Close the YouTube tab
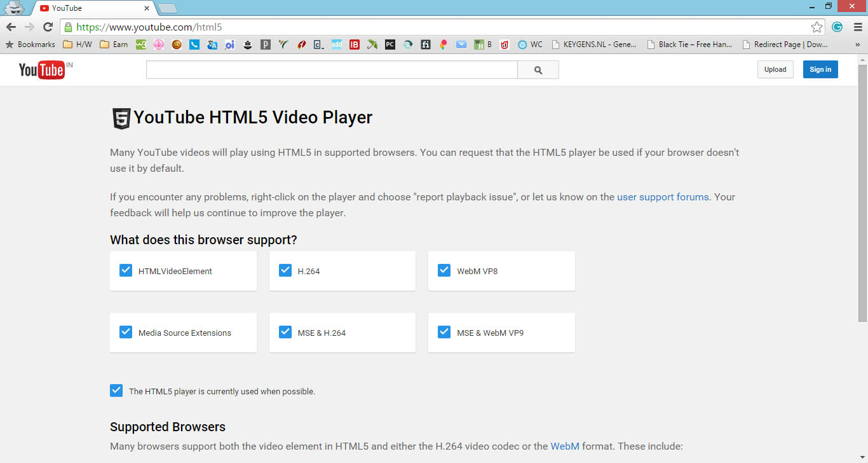The height and width of the screenshot is (463, 868). click(x=147, y=8)
